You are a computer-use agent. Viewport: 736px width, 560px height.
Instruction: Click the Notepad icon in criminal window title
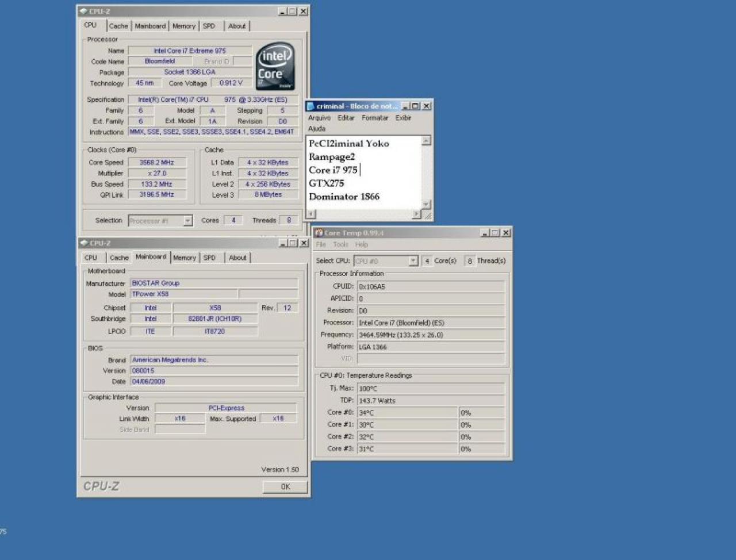point(310,106)
